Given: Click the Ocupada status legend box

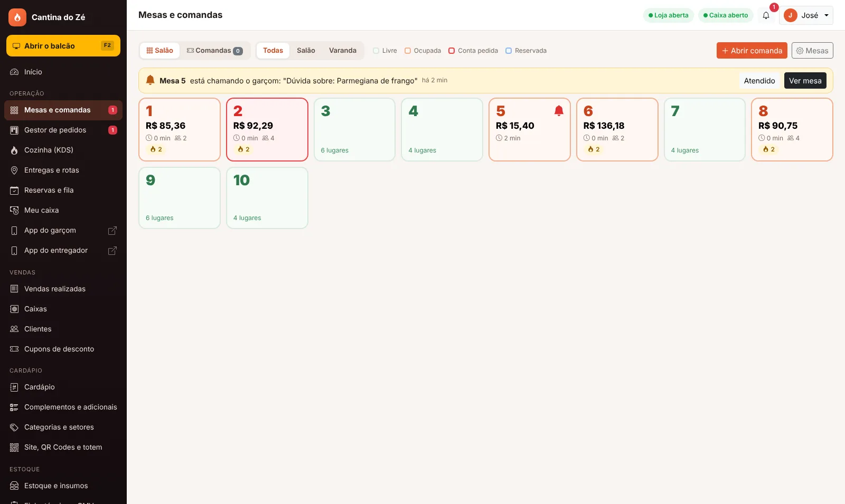Looking at the screenshot, I should tap(408, 51).
